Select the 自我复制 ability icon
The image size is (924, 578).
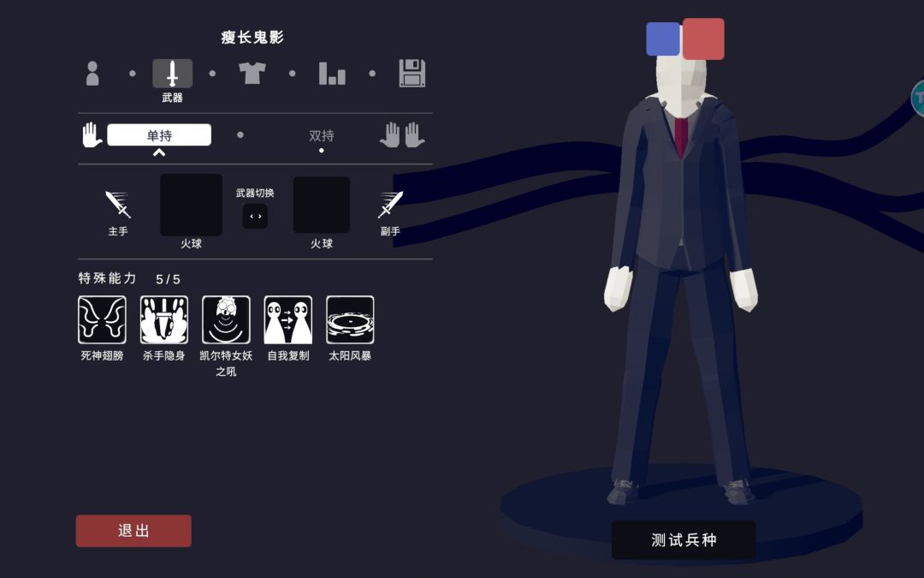pos(288,319)
